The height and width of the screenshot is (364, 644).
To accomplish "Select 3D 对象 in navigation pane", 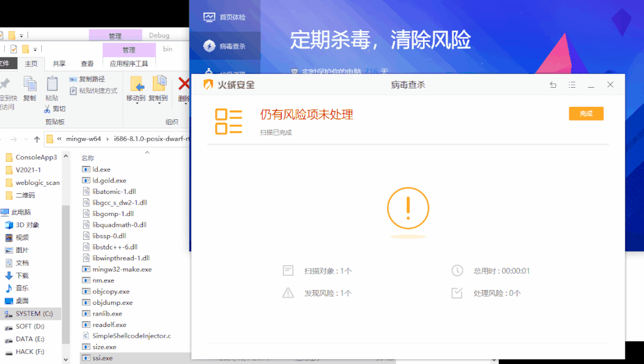I will [22, 225].
